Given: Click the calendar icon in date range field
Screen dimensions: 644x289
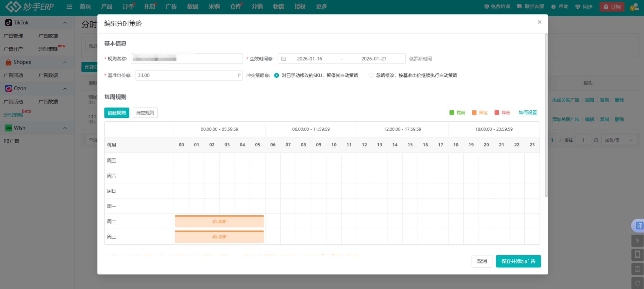Looking at the screenshot, I should point(284,59).
